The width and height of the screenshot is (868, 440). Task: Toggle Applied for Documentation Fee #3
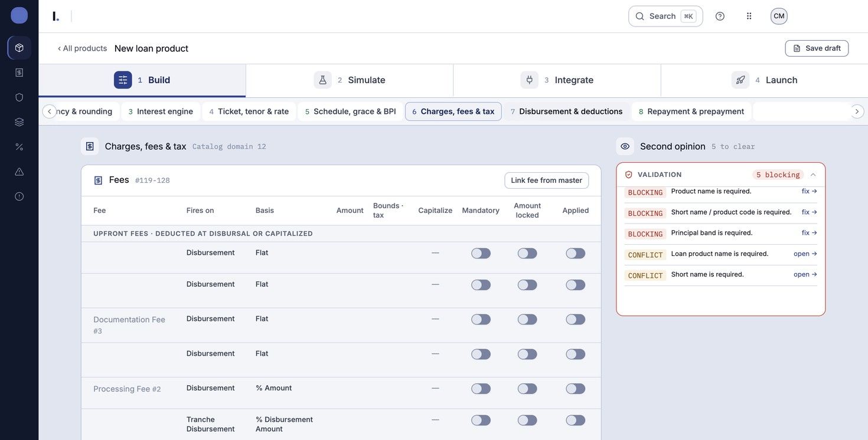click(x=576, y=319)
